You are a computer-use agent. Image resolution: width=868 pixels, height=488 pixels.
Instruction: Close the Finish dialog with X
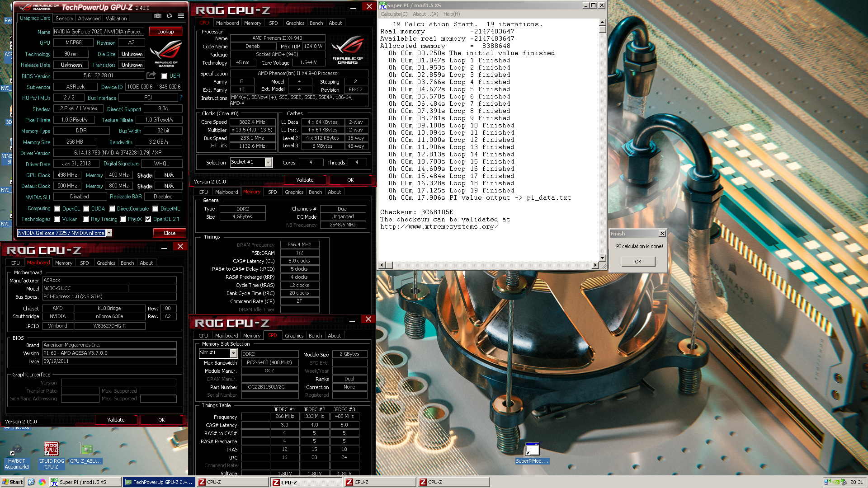(x=662, y=234)
